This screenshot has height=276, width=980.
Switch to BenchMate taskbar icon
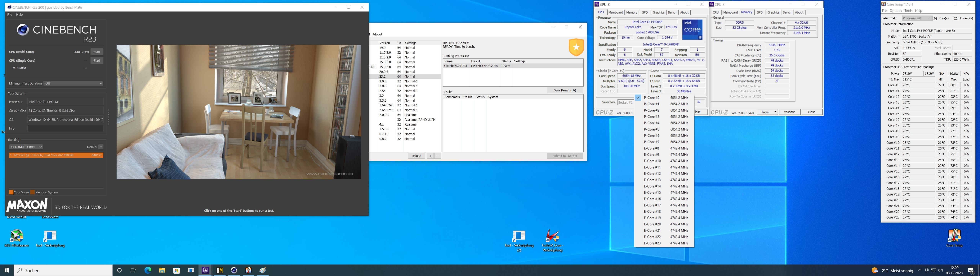pyautogui.click(x=220, y=270)
